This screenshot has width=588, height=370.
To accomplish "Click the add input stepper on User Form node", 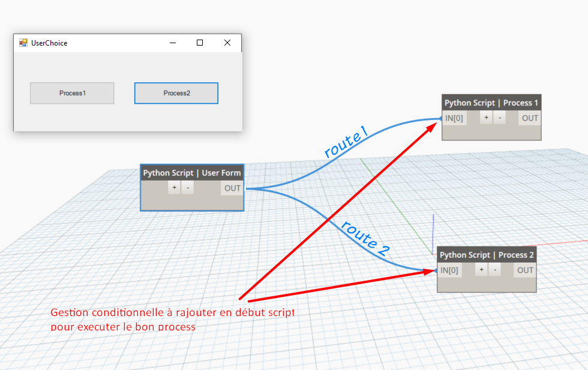I will click(174, 187).
